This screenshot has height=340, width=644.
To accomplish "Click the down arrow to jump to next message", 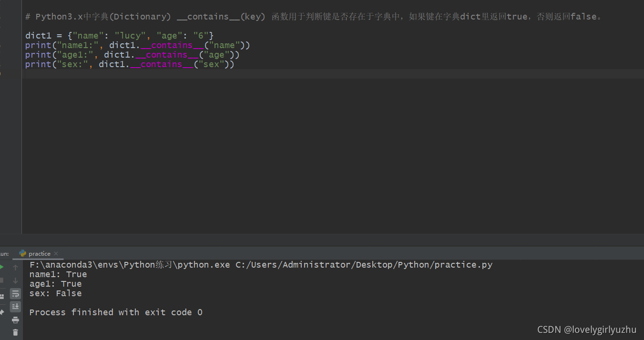I will (15, 280).
